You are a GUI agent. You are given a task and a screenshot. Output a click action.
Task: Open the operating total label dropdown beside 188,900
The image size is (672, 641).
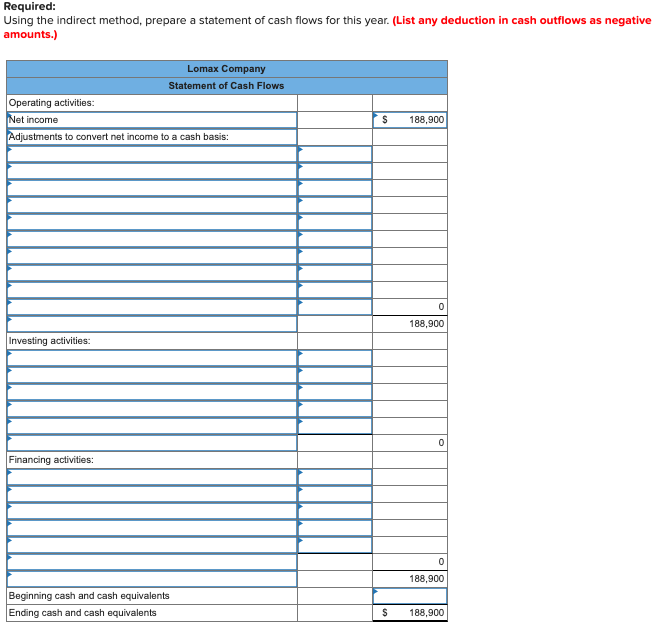pyautogui.click(x=152, y=324)
